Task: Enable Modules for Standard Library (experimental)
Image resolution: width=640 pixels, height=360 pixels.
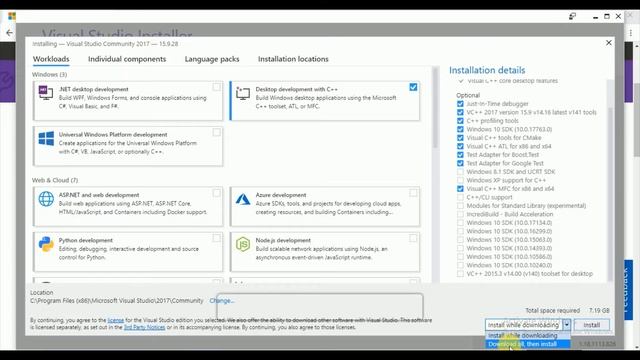Action: tap(460, 206)
